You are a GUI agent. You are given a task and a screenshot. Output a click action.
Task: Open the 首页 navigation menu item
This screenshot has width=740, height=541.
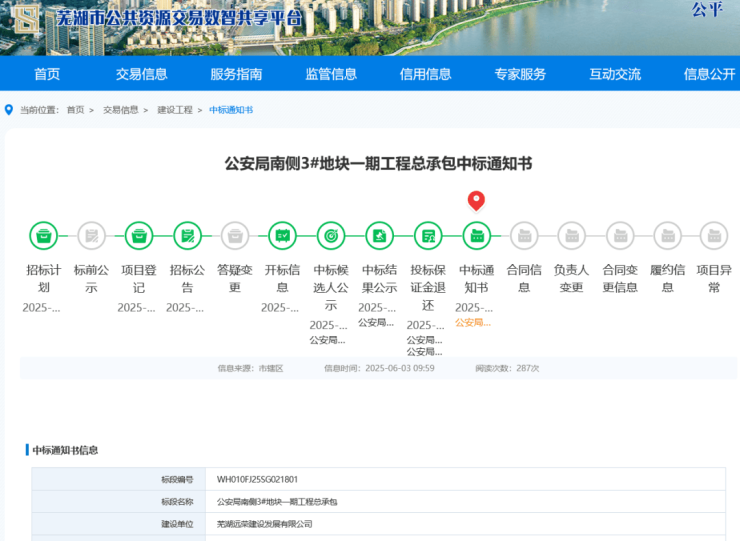tap(47, 74)
